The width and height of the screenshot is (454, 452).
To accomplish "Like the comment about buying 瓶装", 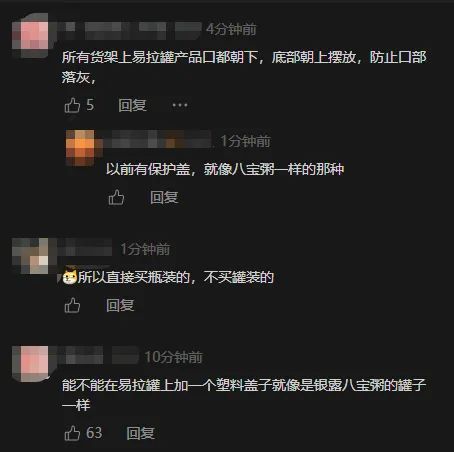I will point(72,305).
